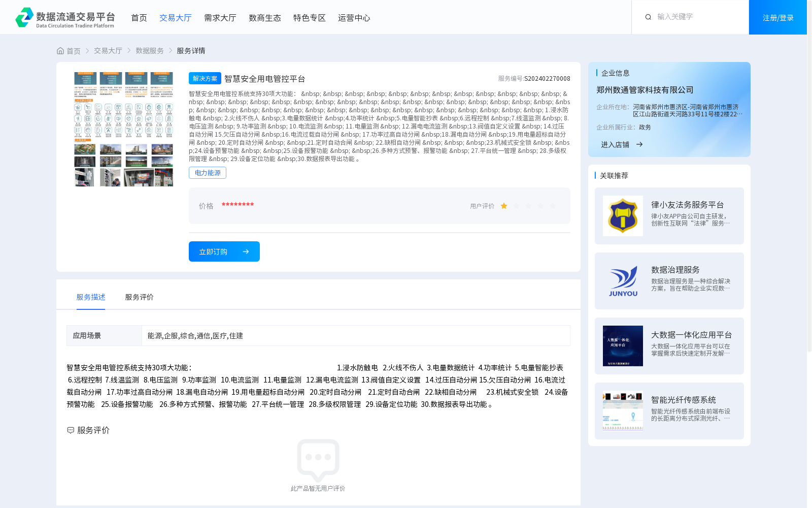Go to 首页 in top navigation
Image resolution: width=812 pixels, height=508 pixels.
pyautogui.click(x=139, y=18)
